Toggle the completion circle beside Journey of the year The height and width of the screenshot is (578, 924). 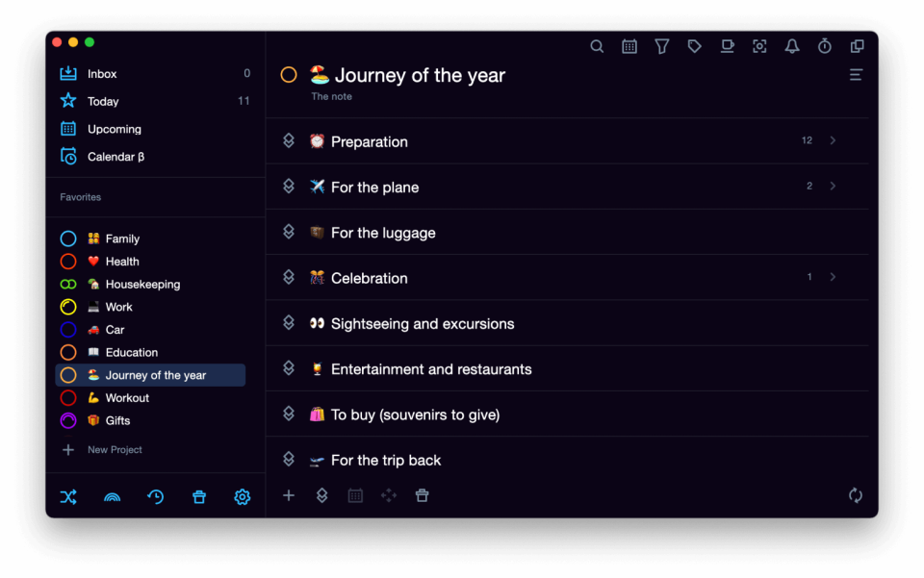pos(289,74)
